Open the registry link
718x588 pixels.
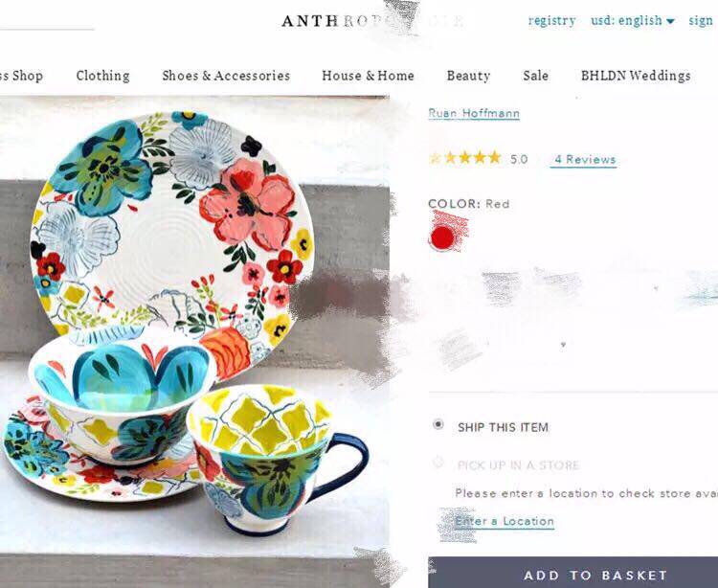(x=551, y=21)
